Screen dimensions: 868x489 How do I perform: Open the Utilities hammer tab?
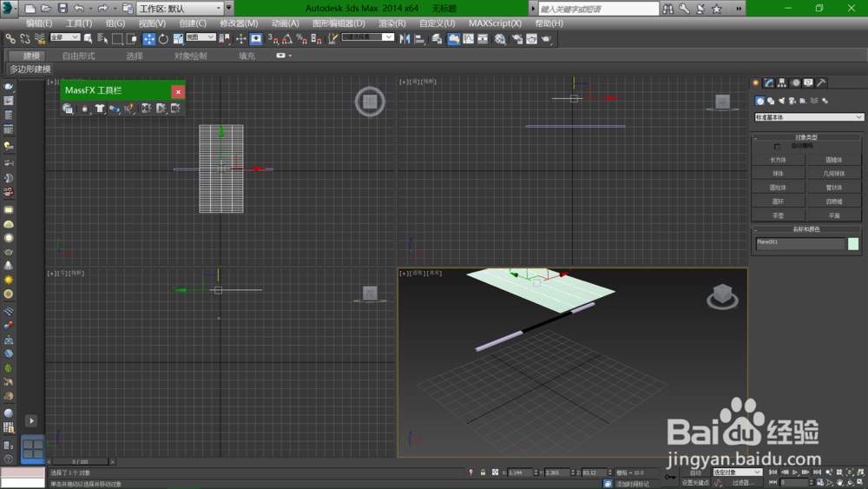[x=821, y=83]
